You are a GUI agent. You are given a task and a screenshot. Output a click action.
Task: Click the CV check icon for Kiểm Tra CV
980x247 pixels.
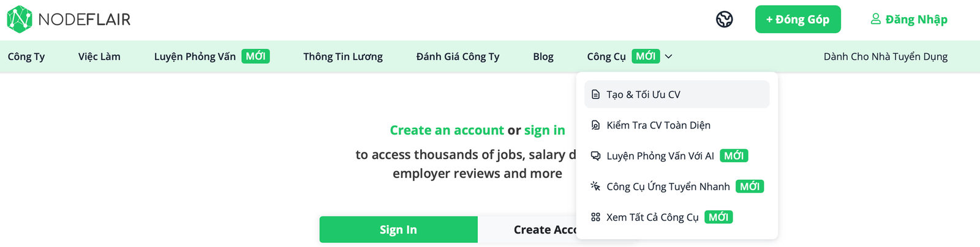pos(595,125)
